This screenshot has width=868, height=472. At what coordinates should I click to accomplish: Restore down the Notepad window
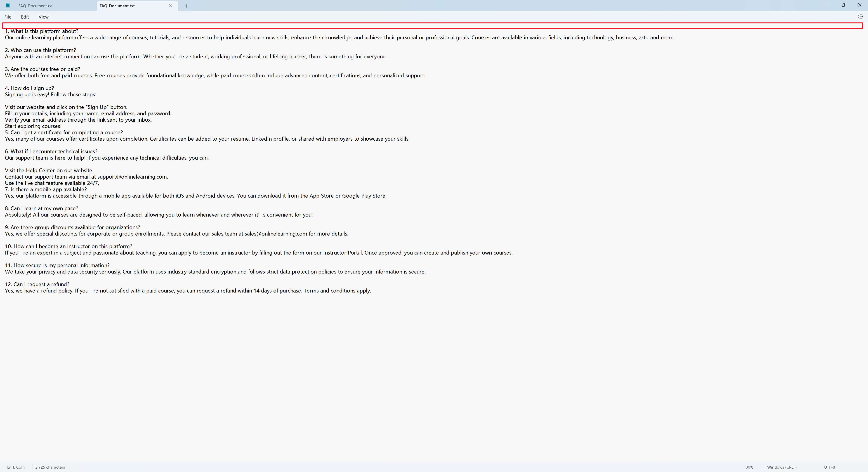click(843, 5)
